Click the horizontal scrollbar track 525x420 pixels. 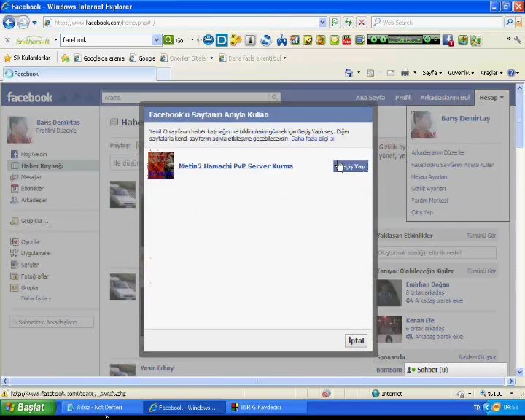(x=257, y=381)
